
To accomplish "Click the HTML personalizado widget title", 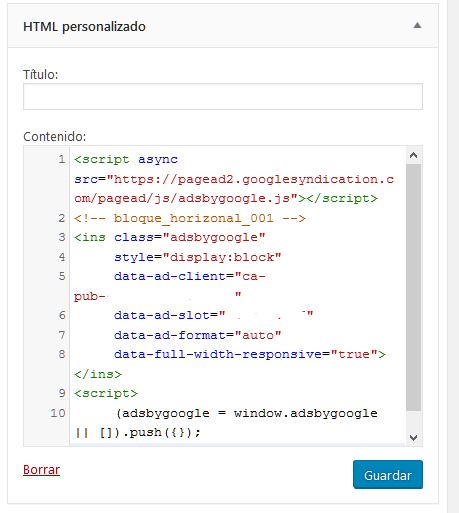I will (84, 27).
